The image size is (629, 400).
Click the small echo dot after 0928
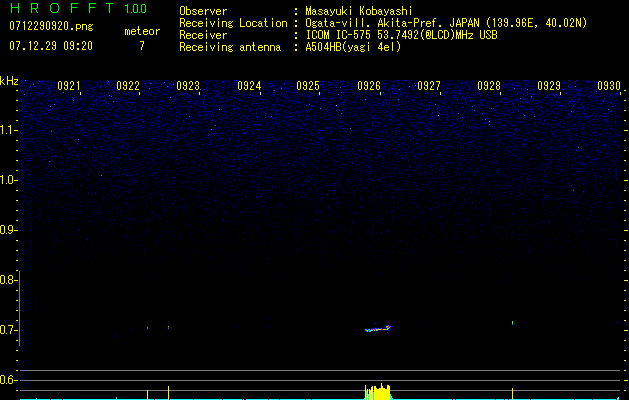[512, 323]
